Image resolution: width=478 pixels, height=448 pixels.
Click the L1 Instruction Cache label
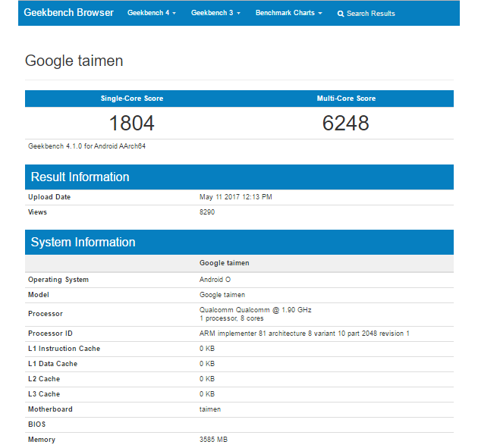64,349
